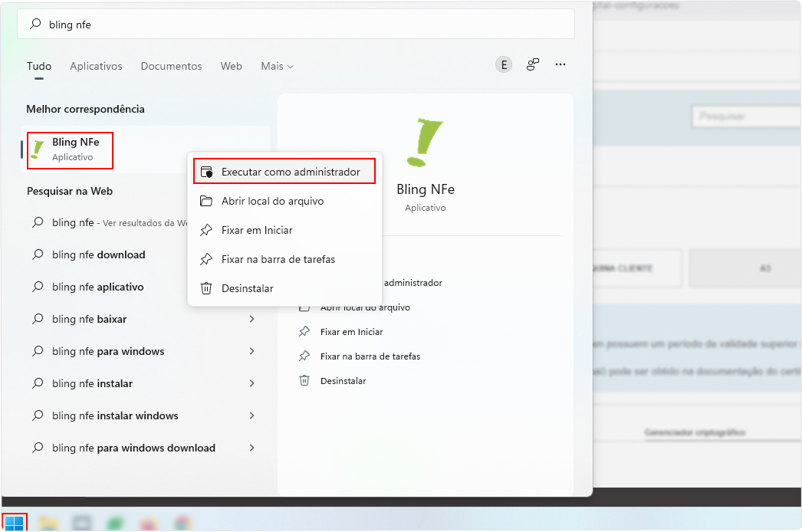Image resolution: width=802 pixels, height=532 pixels.
Task: Click Fixar na barra de tarefas in preview pane
Action: pos(370,356)
